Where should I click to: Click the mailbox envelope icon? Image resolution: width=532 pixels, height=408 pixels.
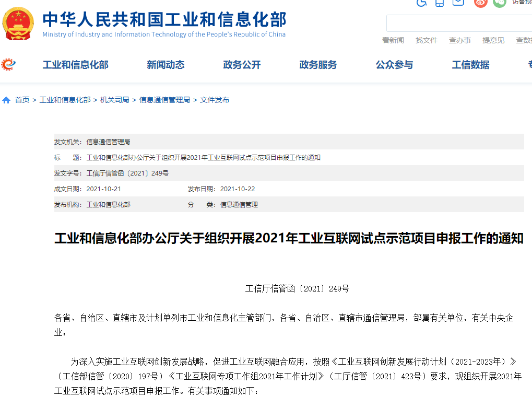[x=458, y=3]
